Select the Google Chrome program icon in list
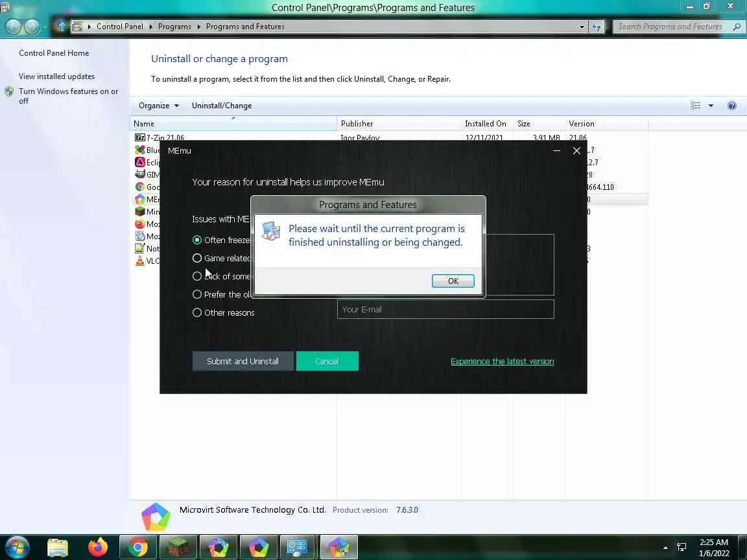 pos(139,187)
